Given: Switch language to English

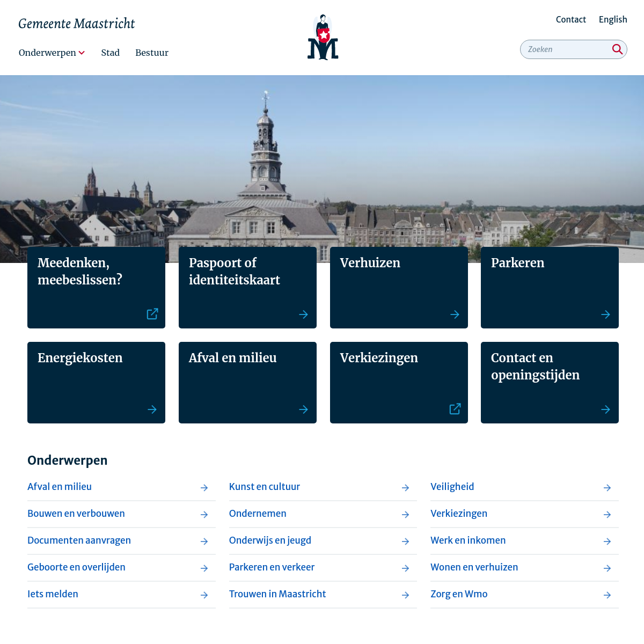Looking at the screenshot, I should click(613, 19).
